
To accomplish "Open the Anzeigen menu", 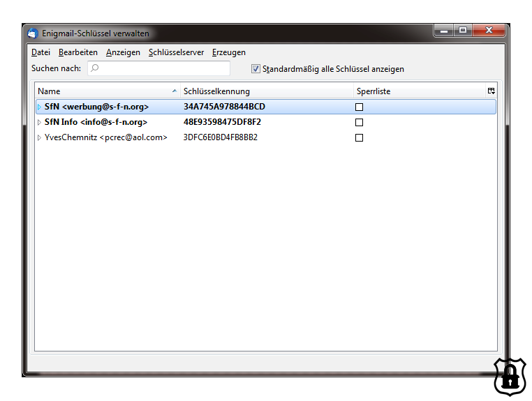I will (x=123, y=52).
